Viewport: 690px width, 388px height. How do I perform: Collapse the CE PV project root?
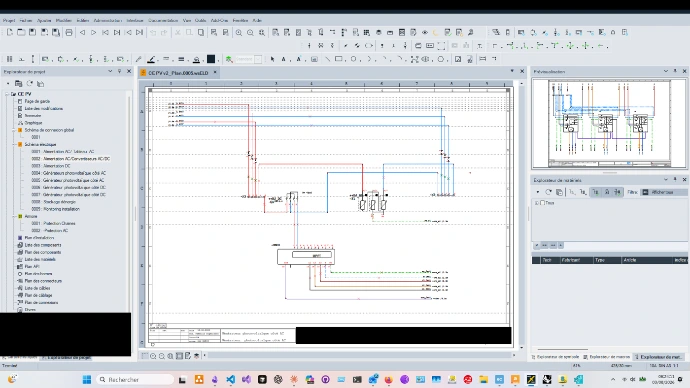(7, 94)
